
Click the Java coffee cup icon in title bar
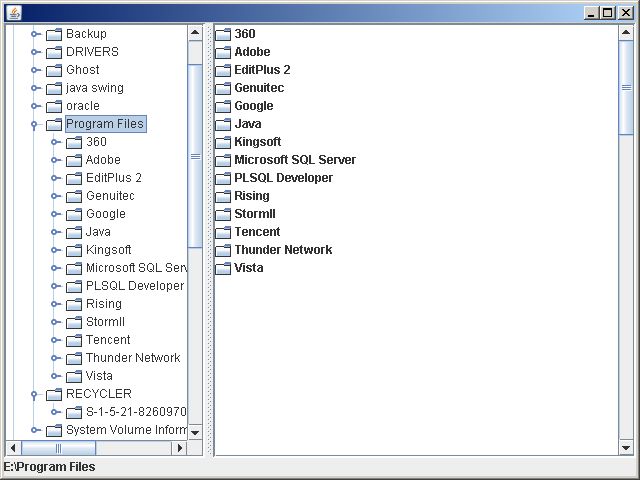coord(14,13)
